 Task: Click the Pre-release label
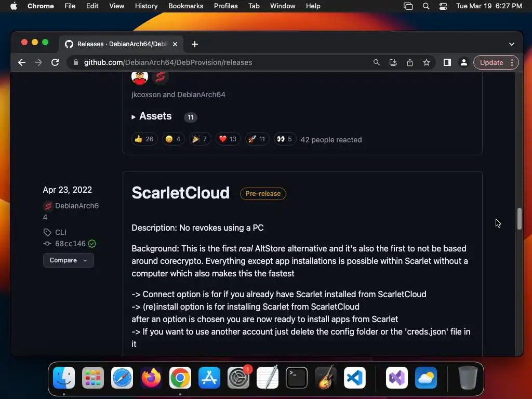tap(263, 194)
